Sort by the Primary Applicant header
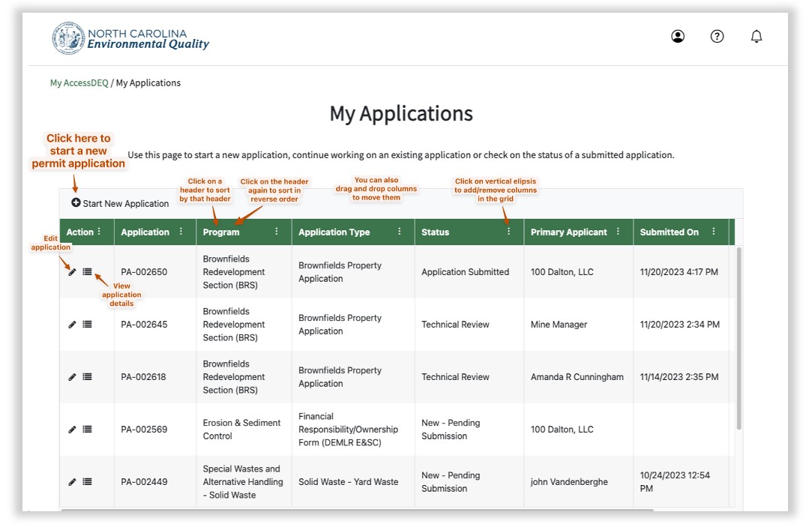812x524 pixels. coord(568,232)
